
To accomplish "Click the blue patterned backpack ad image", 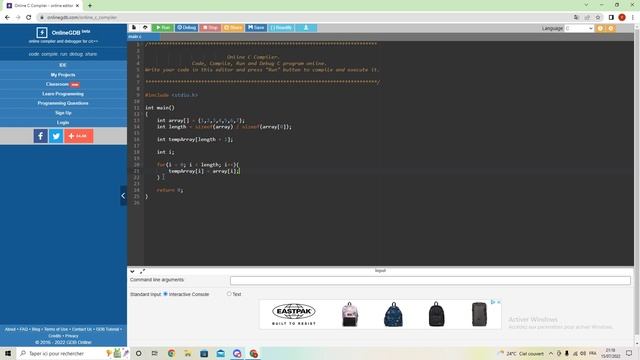I will (393, 314).
